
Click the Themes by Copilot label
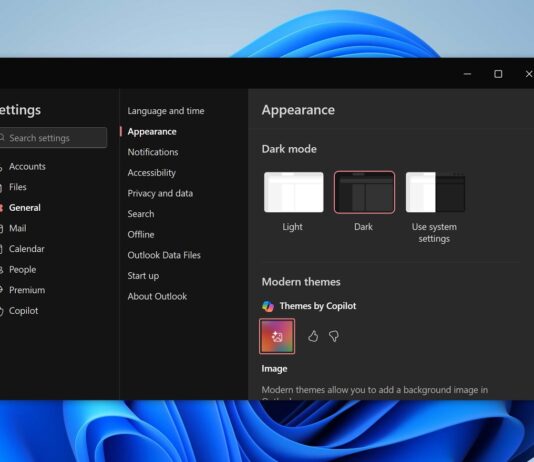pyautogui.click(x=318, y=306)
